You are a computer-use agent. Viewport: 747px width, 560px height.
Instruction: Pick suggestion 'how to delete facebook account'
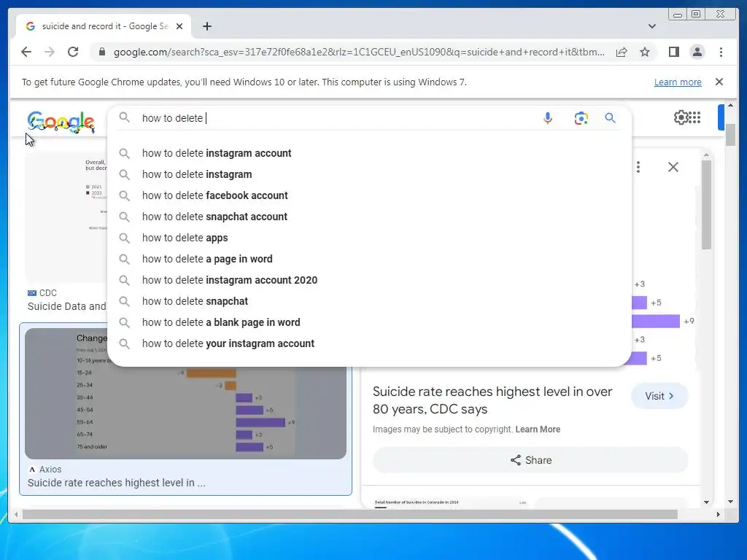pos(369,195)
